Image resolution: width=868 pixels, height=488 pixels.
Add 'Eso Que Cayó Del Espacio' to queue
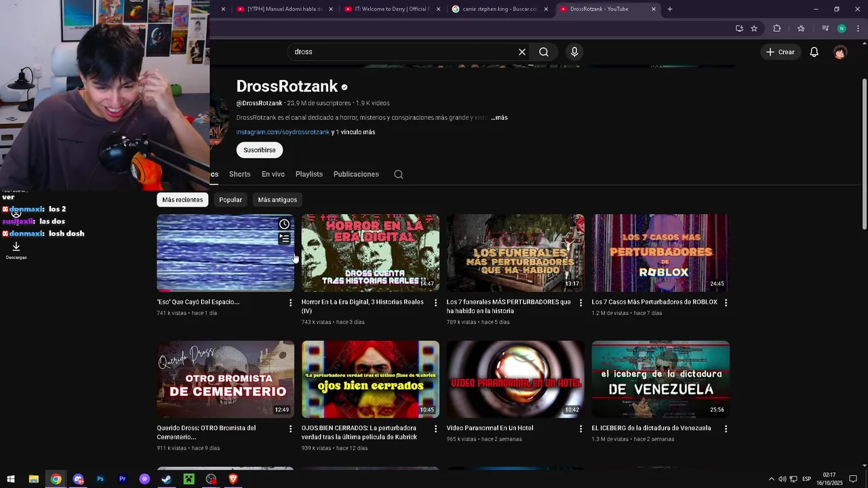click(284, 239)
